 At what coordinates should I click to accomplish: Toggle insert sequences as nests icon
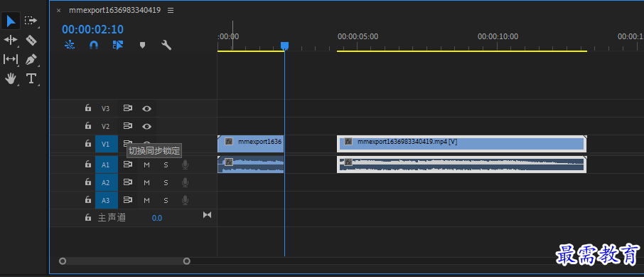(x=70, y=45)
